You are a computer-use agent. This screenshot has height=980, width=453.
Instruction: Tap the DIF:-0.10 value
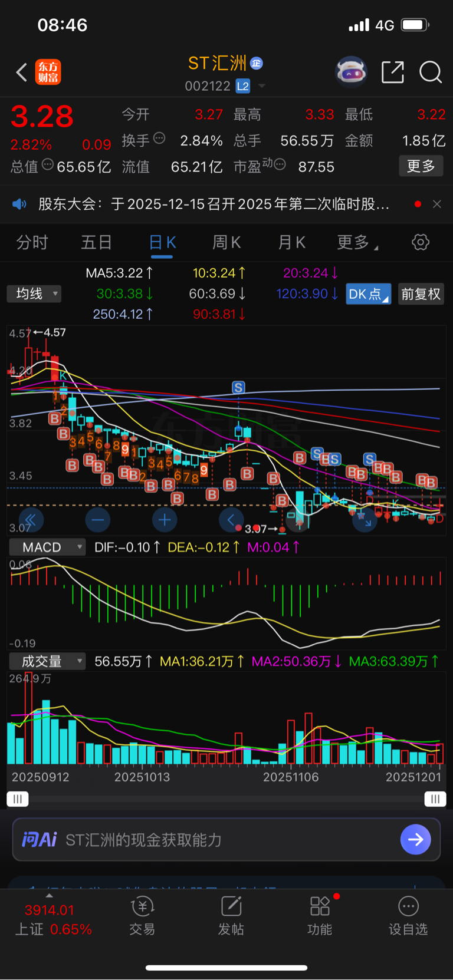(127, 547)
